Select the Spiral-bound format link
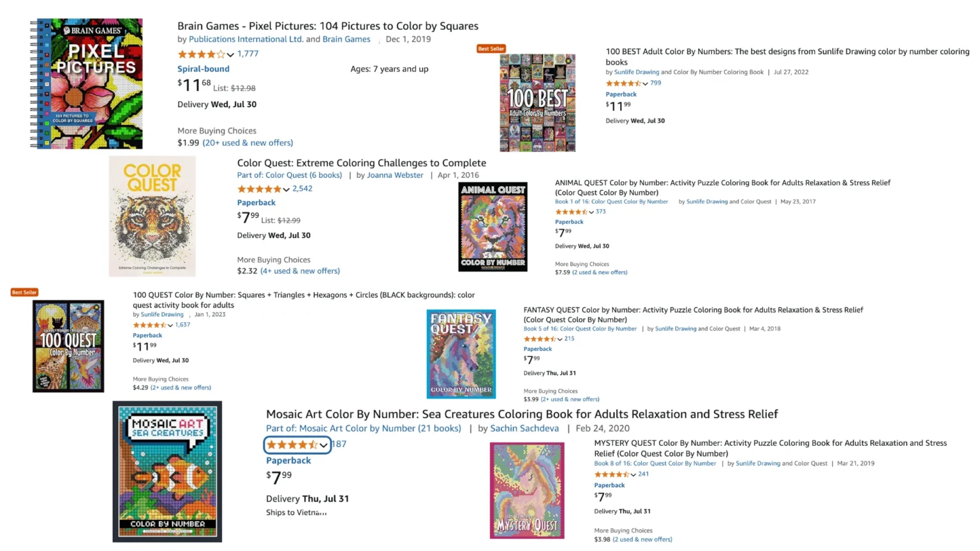Viewport: 980px width, 551px height. pos(204,69)
